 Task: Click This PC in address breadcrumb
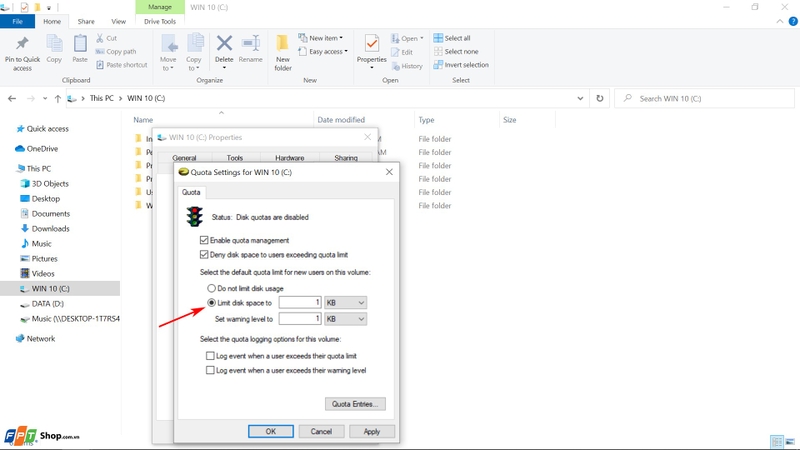(102, 98)
